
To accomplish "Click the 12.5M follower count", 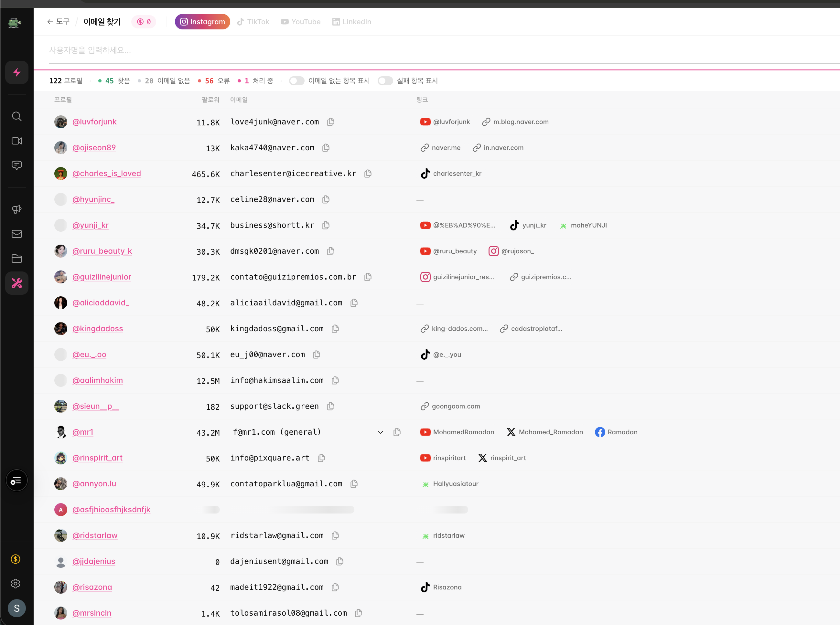I will pos(208,381).
